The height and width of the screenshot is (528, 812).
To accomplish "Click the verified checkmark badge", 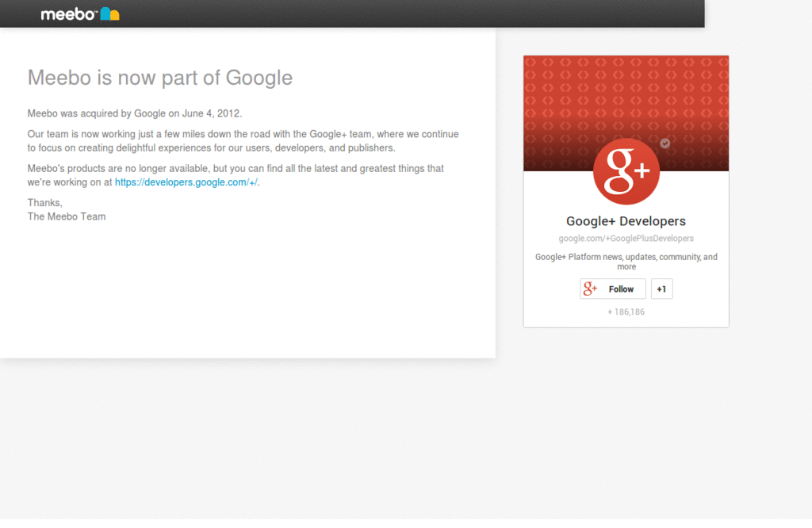I will [665, 143].
